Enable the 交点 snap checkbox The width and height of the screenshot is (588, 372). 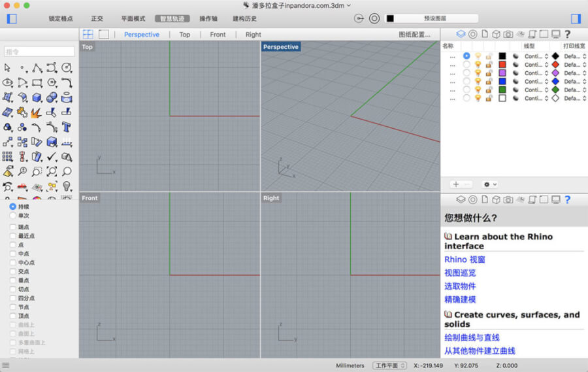click(13, 271)
